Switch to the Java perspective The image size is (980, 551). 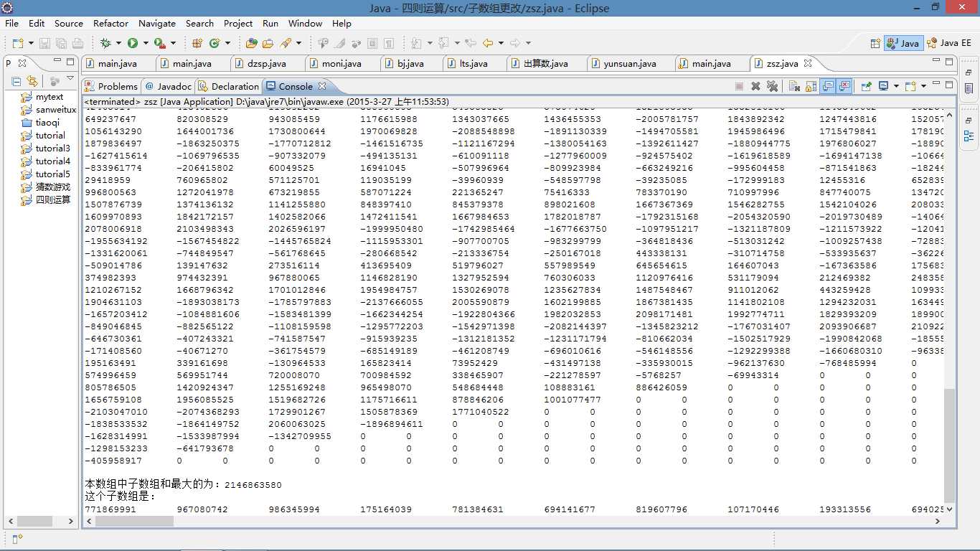903,43
